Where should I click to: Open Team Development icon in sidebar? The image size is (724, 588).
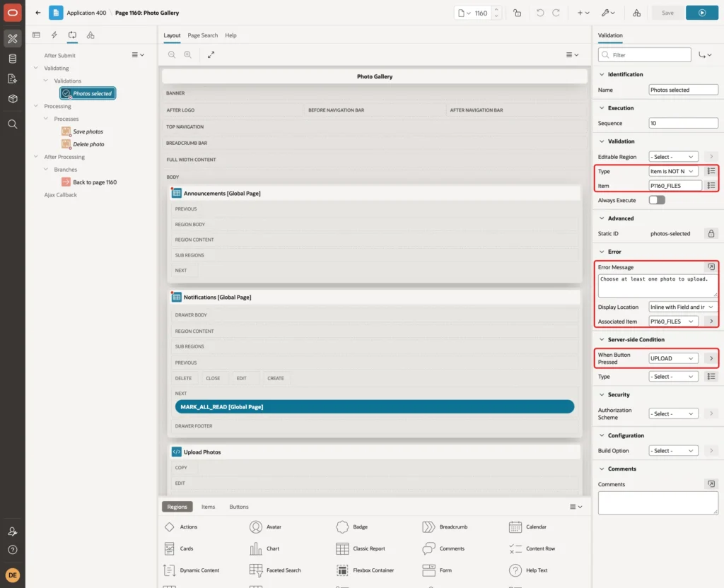[x=13, y=79]
